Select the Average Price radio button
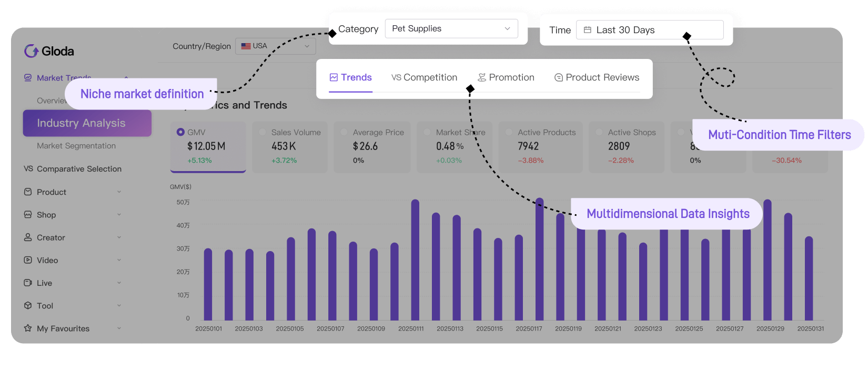The width and height of the screenshot is (868, 369). (x=344, y=132)
